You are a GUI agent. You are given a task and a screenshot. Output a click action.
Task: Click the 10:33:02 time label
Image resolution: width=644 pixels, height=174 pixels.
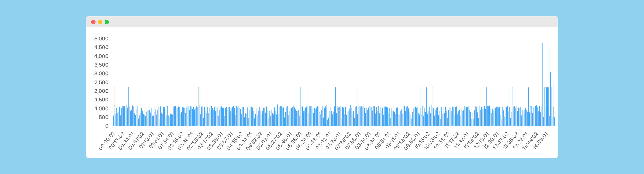(x=431, y=141)
